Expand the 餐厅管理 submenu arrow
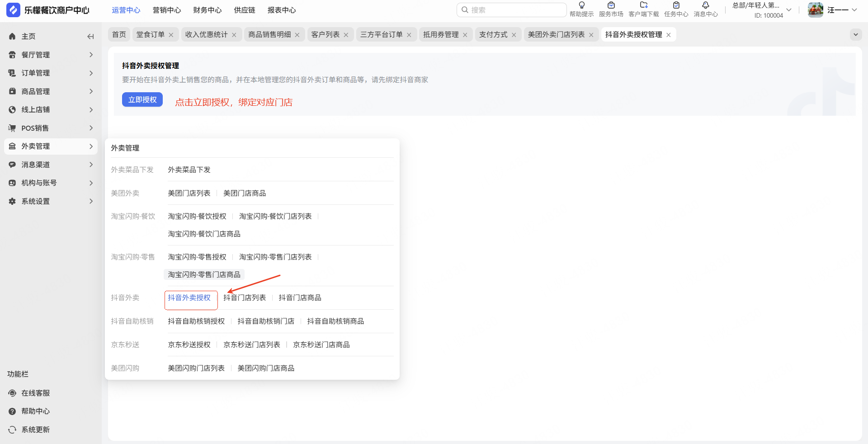The image size is (868, 444). [x=91, y=55]
